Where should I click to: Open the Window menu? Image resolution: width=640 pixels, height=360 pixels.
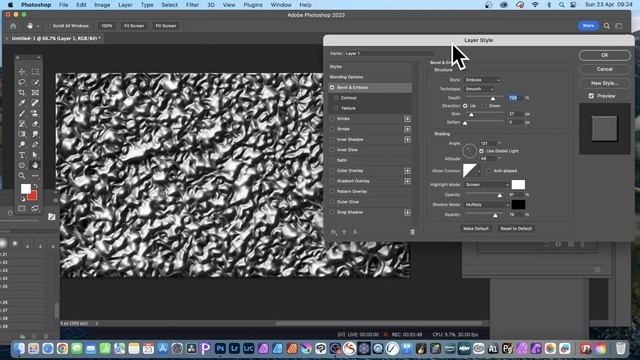[281, 5]
